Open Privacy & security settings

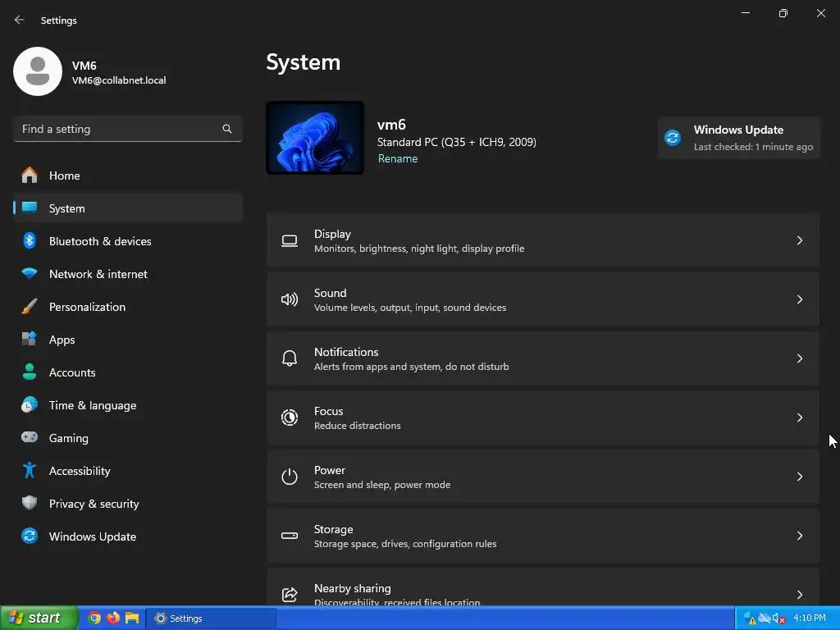[127, 504]
